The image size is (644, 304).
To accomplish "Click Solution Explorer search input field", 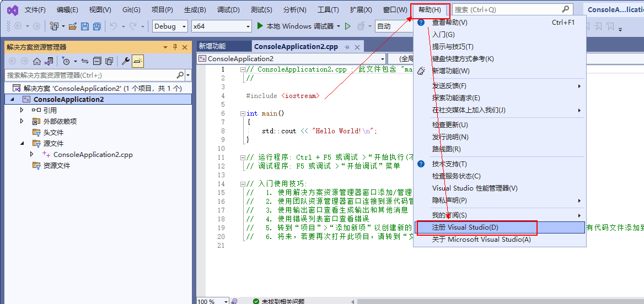I will point(90,75).
